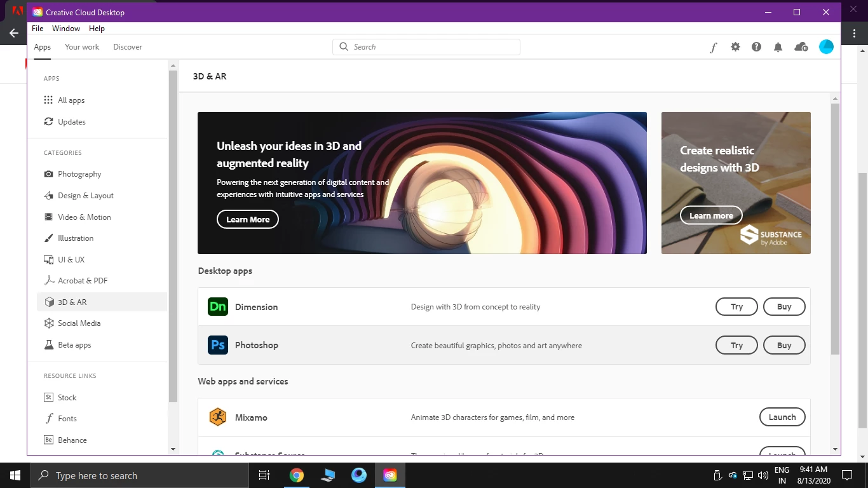Click the Mixamo app icon

point(218,417)
